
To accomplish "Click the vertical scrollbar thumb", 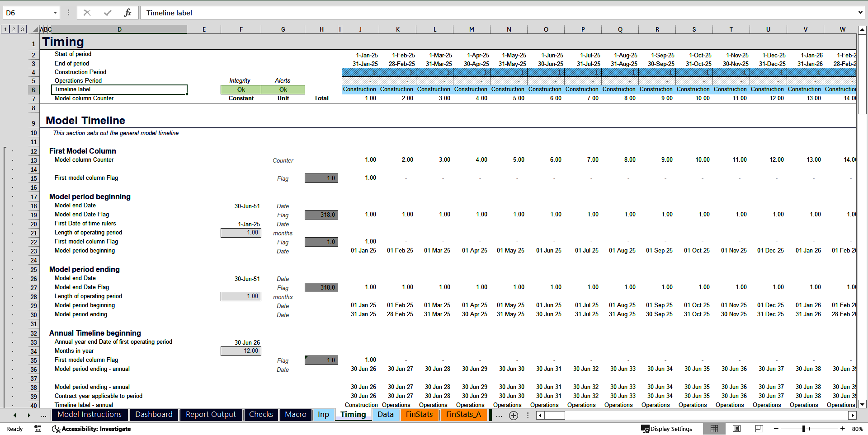I will click(862, 74).
